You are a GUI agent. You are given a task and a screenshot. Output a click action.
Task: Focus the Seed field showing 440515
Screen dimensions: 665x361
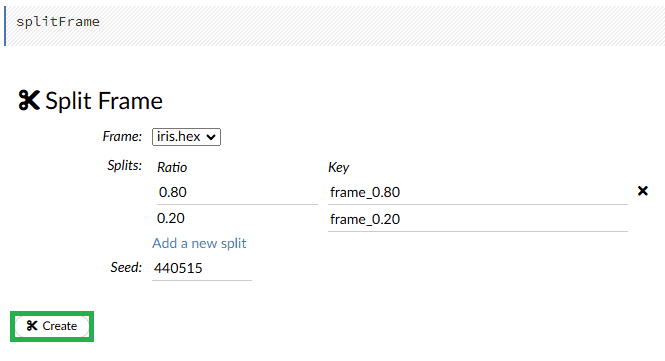pyautogui.click(x=202, y=268)
